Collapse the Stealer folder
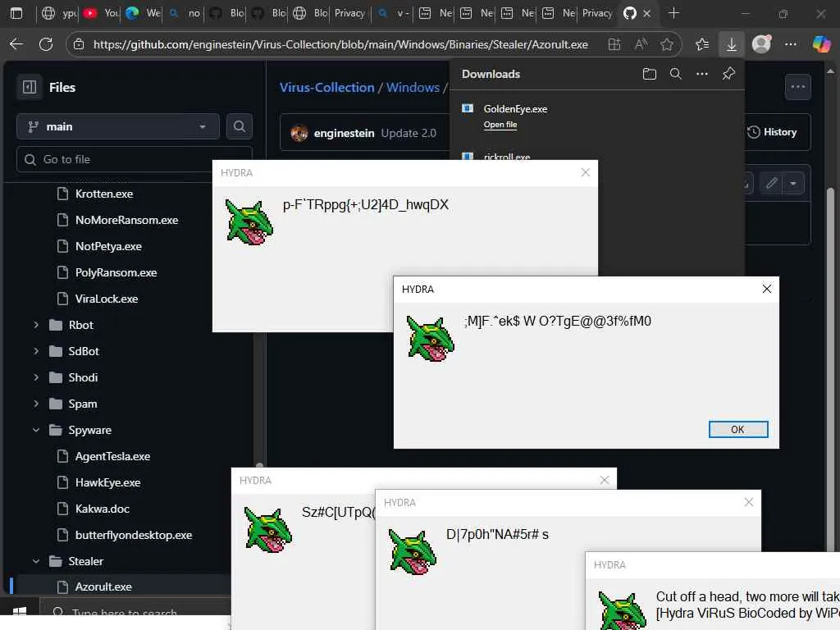The height and width of the screenshot is (630, 840). point(36,561)
